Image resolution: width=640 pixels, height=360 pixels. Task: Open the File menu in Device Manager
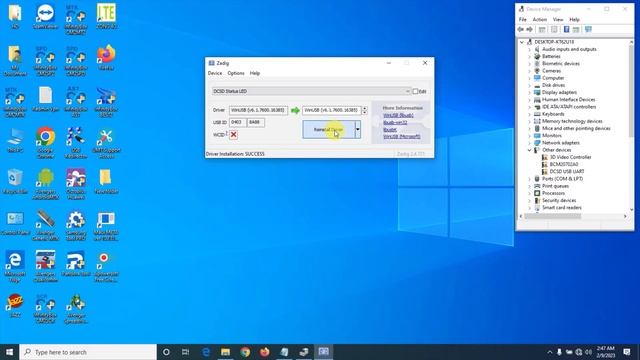522,20
